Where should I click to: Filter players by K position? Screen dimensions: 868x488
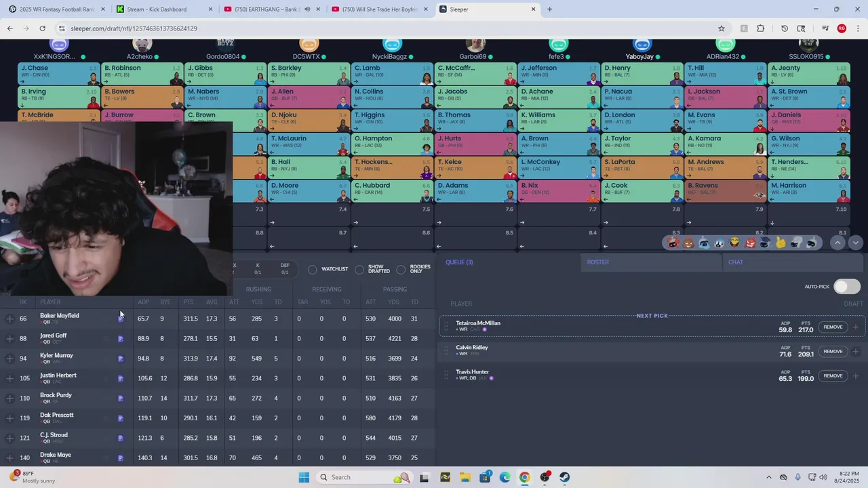point(258,269)
